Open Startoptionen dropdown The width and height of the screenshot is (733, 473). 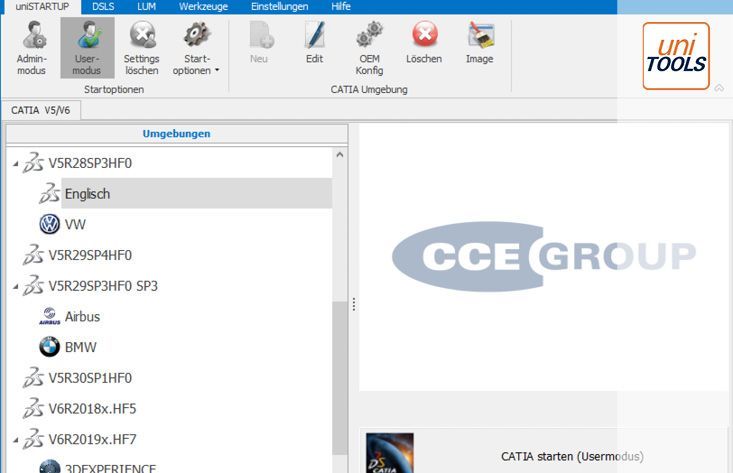196,48
